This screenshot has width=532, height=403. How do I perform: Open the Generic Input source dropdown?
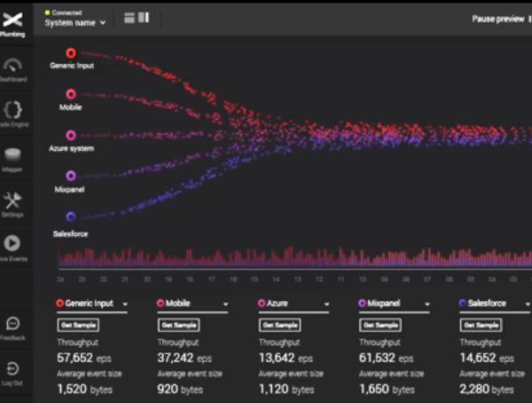click(x=124, y=304)
